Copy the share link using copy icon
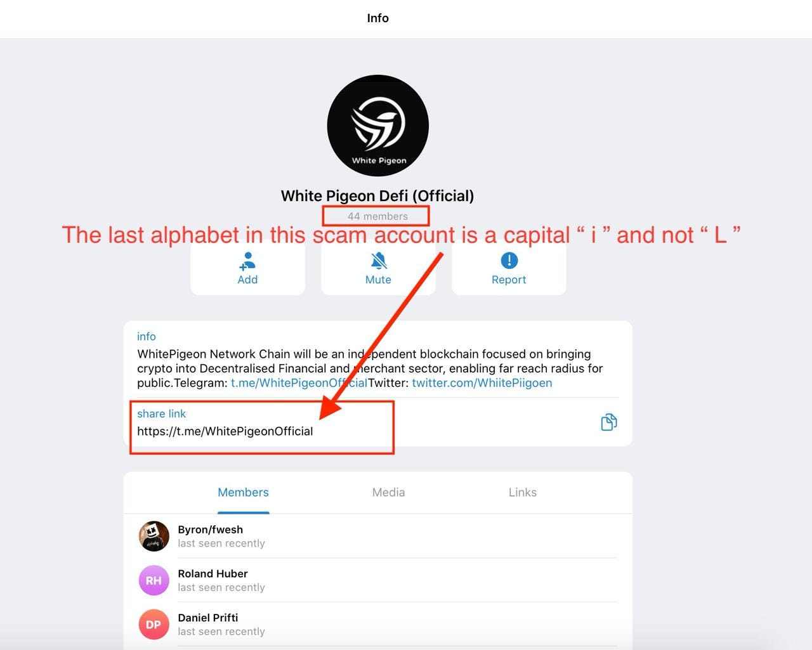Image resolution: width=812 pixels, height=650 pixels. pyautogui.click(x=608, y=422)
